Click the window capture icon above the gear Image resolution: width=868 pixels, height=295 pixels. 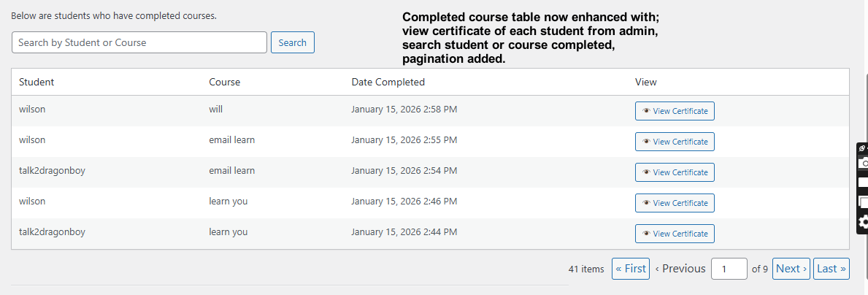[864, 202]
